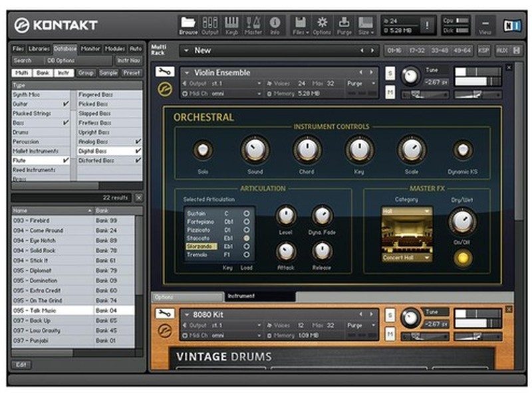Click the KSP script button

click(x=484, y=51)
